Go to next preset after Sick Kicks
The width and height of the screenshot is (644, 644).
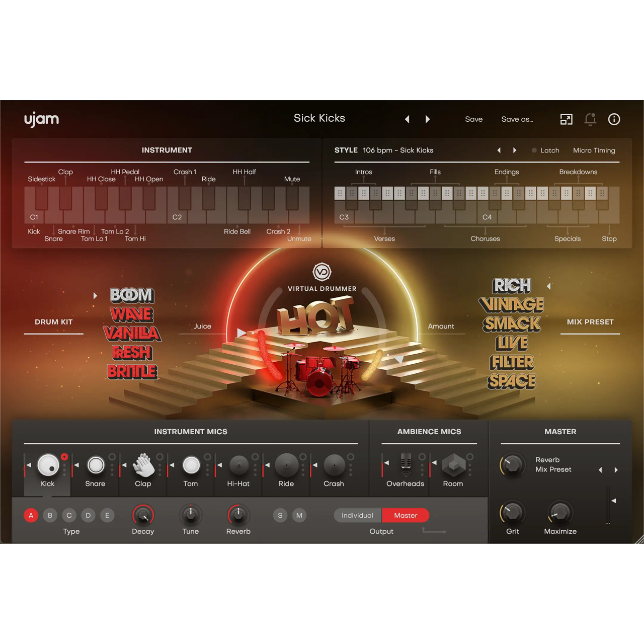(428, 119)
